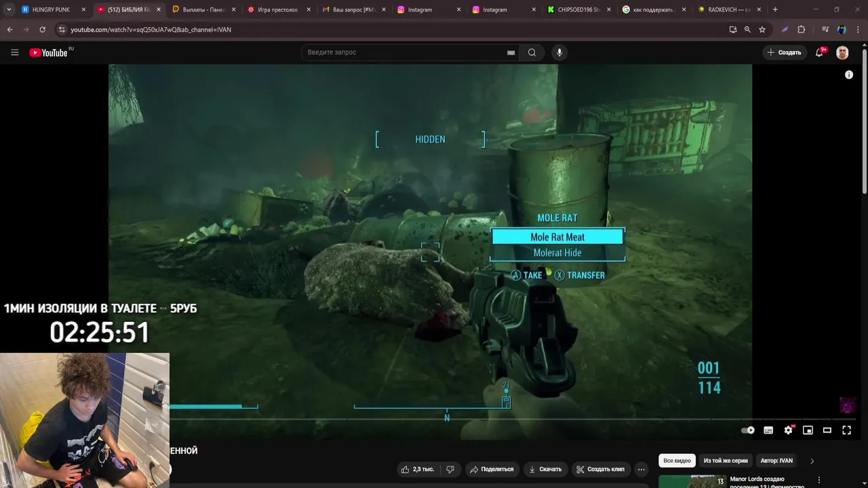Image resolution: width=868 pixels, height=488 pixels.
Task: Open options for Manor Lords video
Action: click(819, 480)
